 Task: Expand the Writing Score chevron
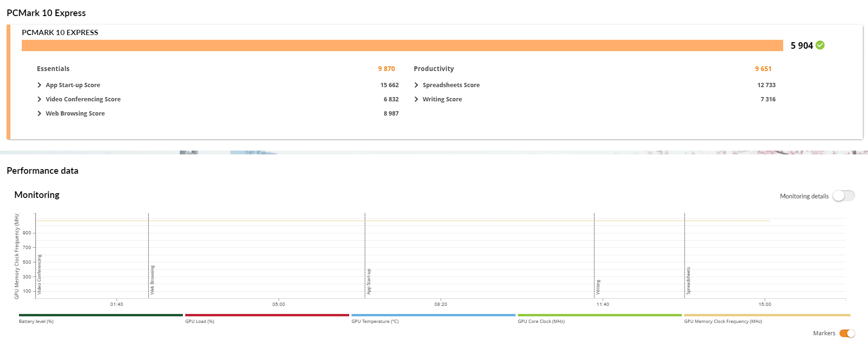click(x=416, y=99)
